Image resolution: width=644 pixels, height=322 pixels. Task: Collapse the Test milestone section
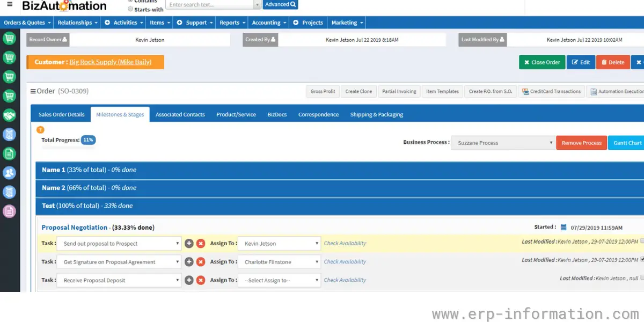coord(340,206)
